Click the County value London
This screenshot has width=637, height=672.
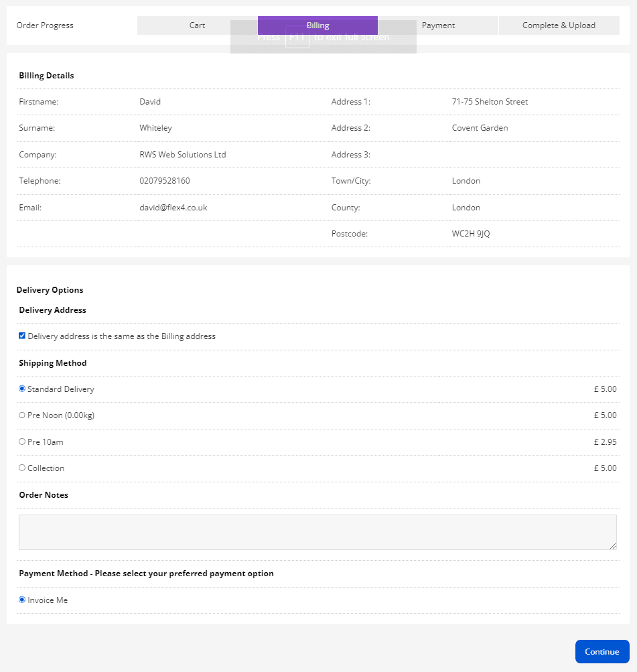(466, 208)
